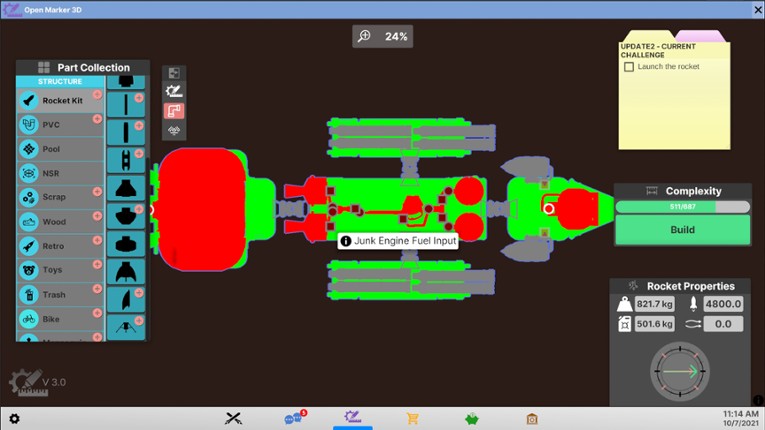The height and width of the screenshot is (430, 765).
Task: Click the zoom magnifier icon at top
Action: [365, 36]
